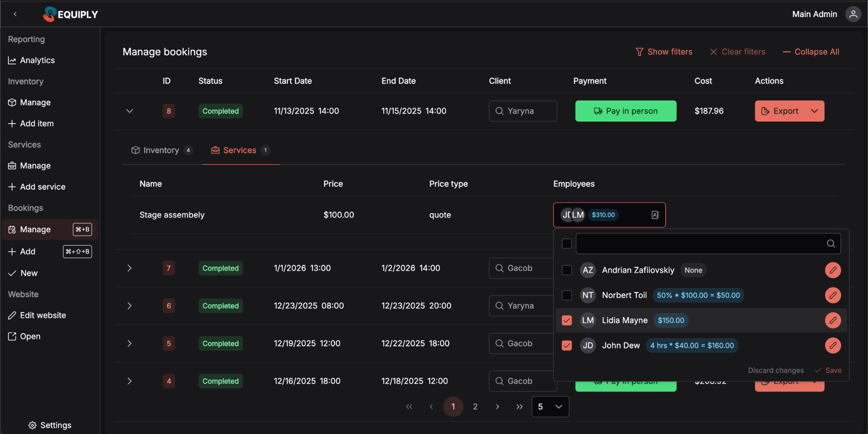The image size is (868, 434).
Task: Click the user profile avatar icon
Action: 853,14
